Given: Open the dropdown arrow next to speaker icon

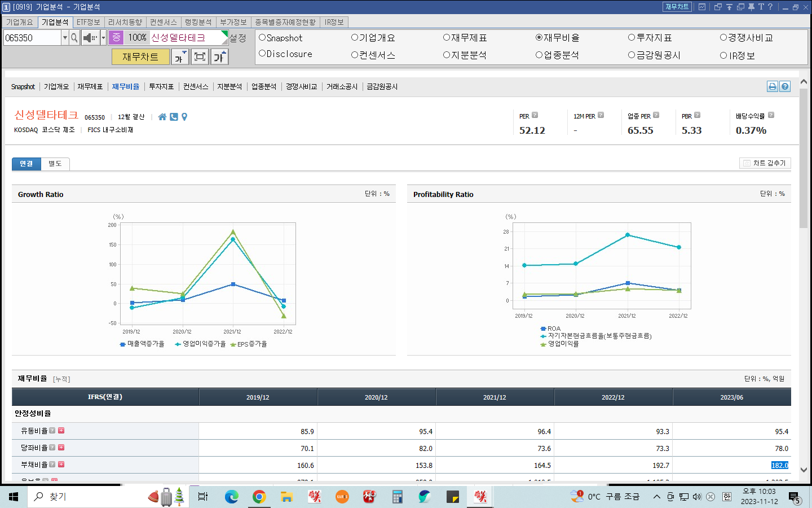Looking at the screenshot, I should 103,38.
